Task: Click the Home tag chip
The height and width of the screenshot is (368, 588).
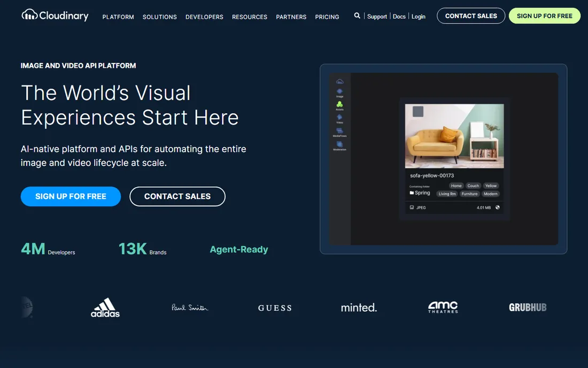Action: tap(457, 186)
